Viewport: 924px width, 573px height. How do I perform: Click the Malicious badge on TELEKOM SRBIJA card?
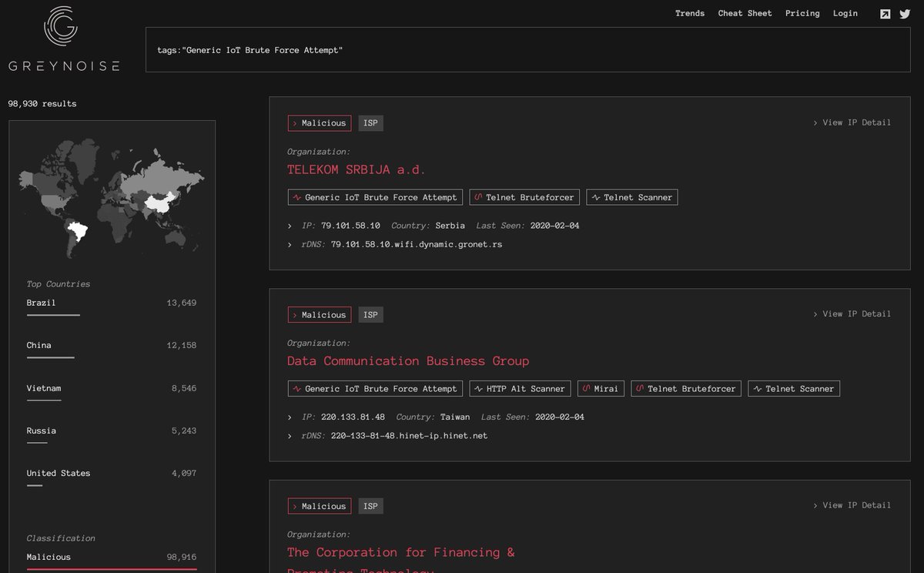[x=320, y=123]
